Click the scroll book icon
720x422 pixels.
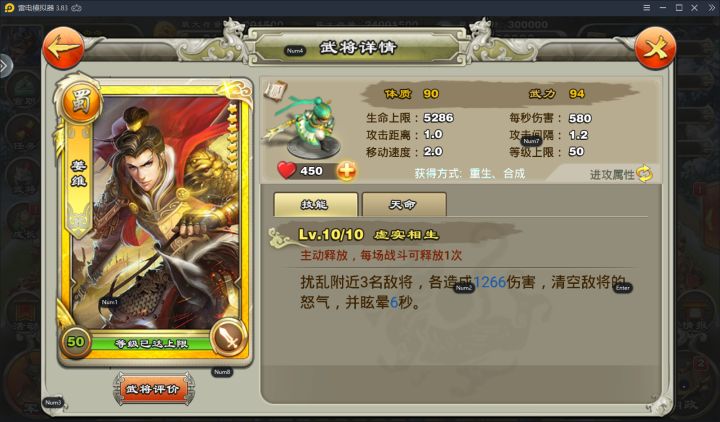[x=276, y=90]
